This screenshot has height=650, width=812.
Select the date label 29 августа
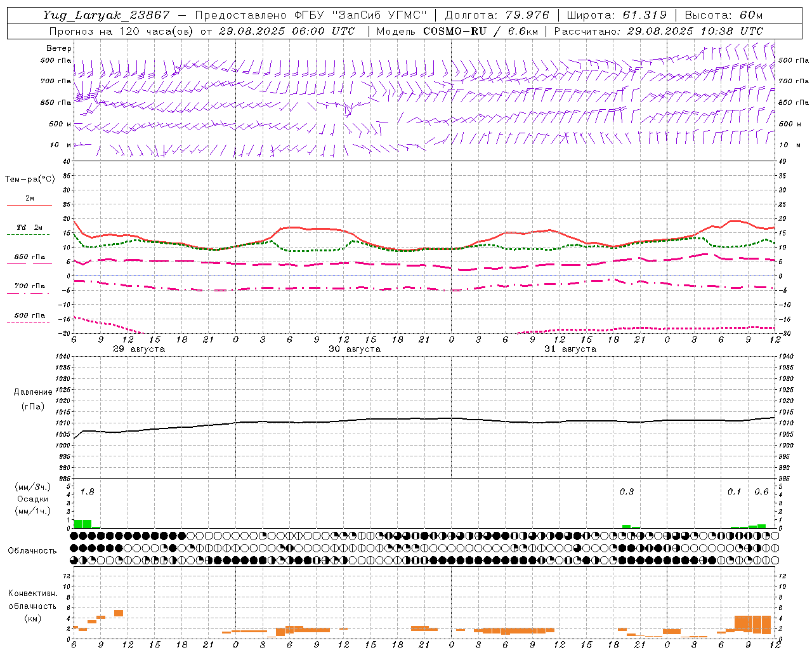pyautogui.click(x=139, y=349)
